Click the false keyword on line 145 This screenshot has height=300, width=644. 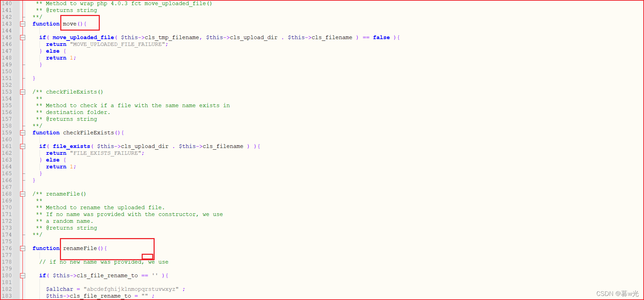pyautogui.click(x=381, y=37)
